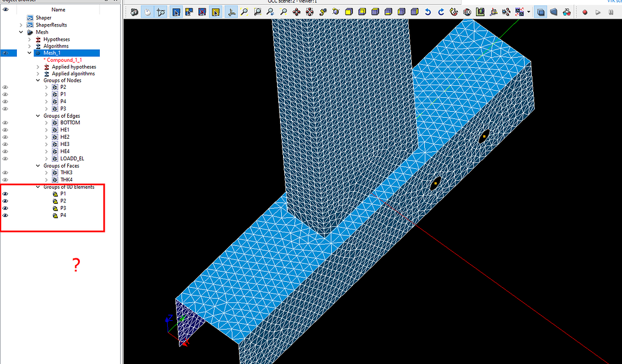Expand the Applied hypotheses node
The width and height of the screenshot is (622, 364).
[x=38, y=67]
